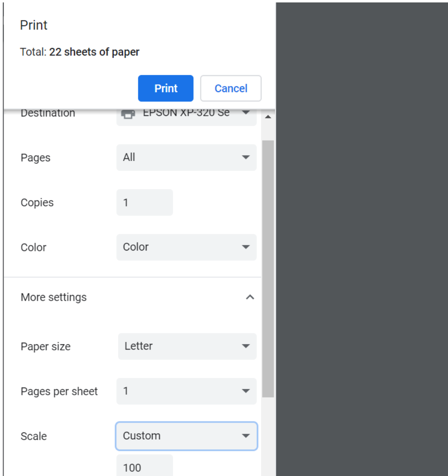
Task: Click the dark print preview area
Action: [x=362, y=238]
